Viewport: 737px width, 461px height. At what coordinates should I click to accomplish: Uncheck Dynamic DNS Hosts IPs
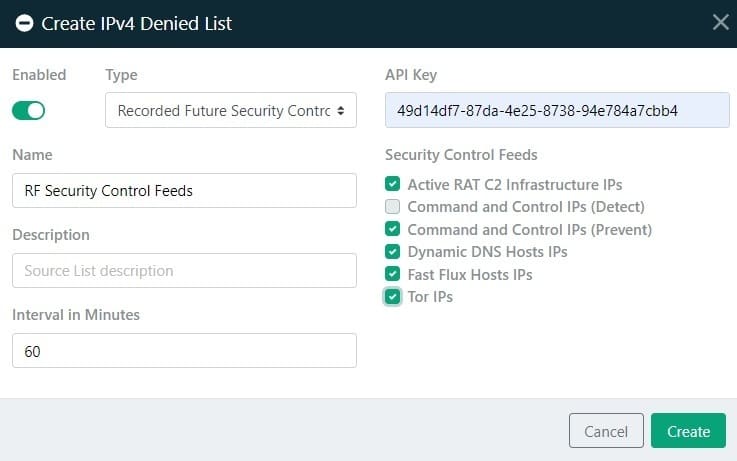point(392,251)
